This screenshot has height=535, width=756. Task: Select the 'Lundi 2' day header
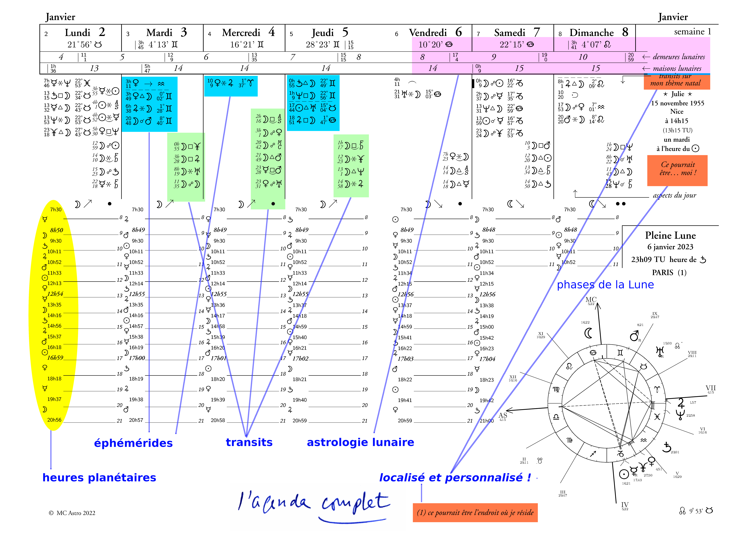tap(85, 32)
